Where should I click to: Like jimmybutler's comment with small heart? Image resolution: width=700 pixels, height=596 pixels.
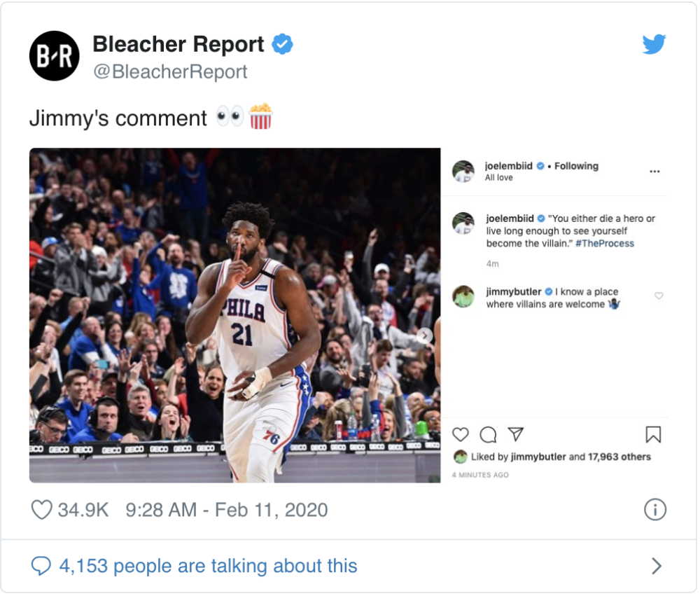(x=659, y=296)
